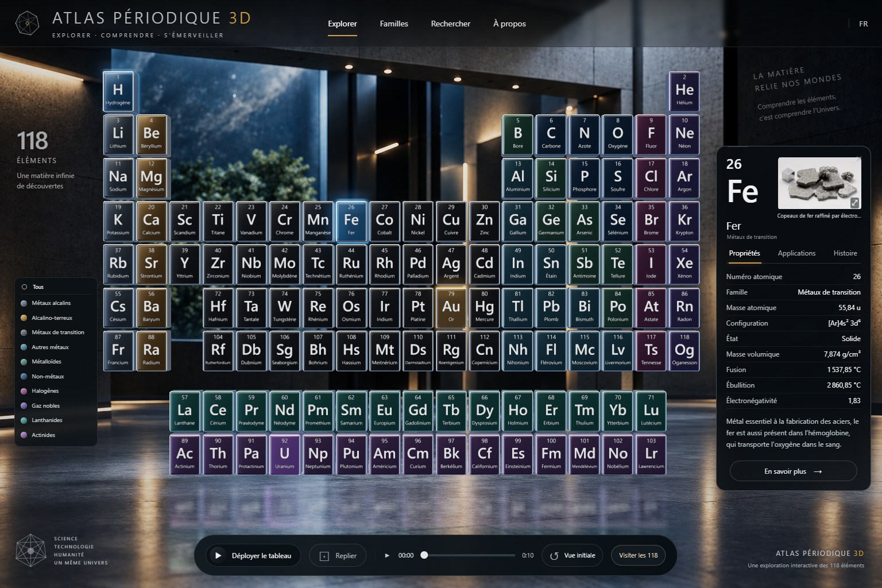
Task: Click the Lawrencium (Lr) element tile
Action: pos(651,454)
